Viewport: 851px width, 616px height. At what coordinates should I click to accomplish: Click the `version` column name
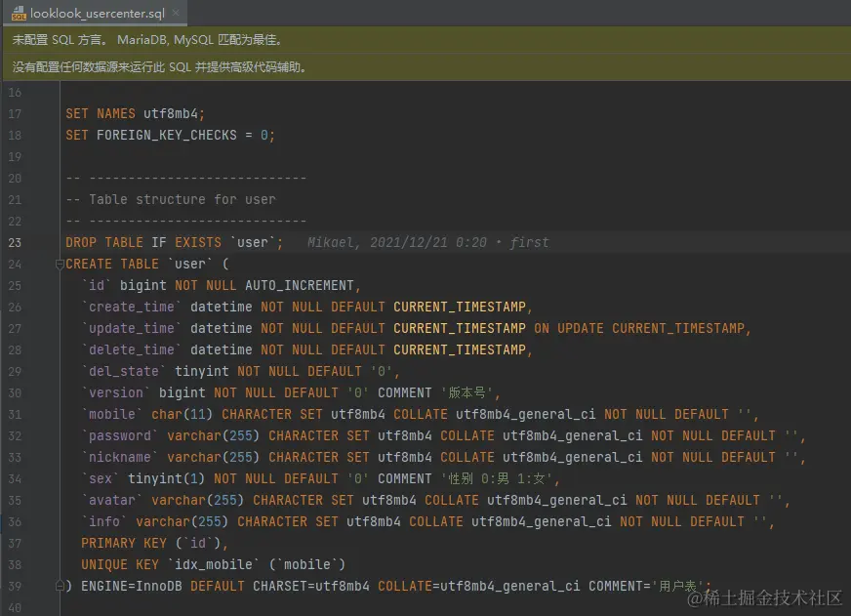coord(115,393)
